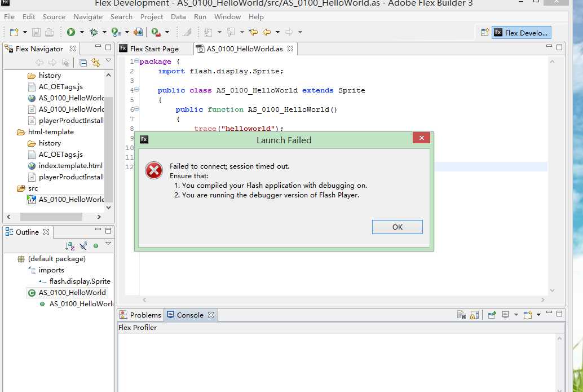Image resolution: width=583 pixels, height=392 pixels.
Task: Open the Run menu
Action: click(200, 17)
